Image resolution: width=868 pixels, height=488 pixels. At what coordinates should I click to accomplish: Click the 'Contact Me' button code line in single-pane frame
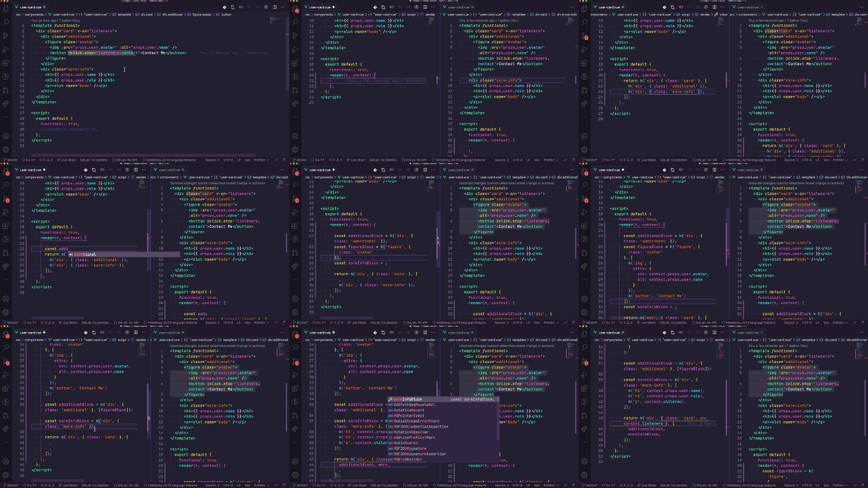click(x=118, y=53)
